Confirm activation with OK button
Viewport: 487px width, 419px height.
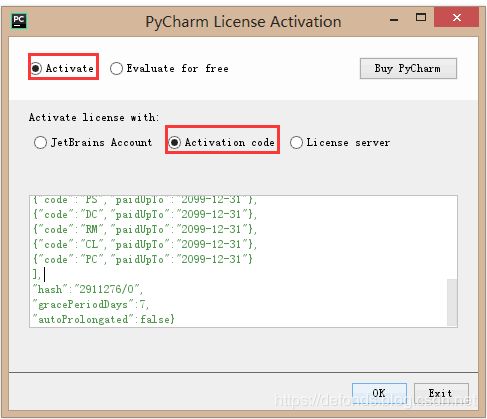(x=379, y=393)
